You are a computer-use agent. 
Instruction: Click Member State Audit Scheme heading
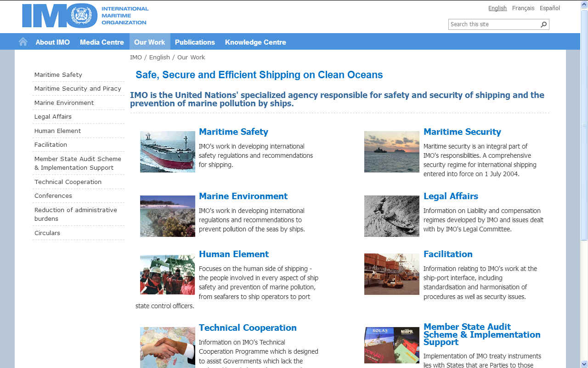(x=482, y=334)
